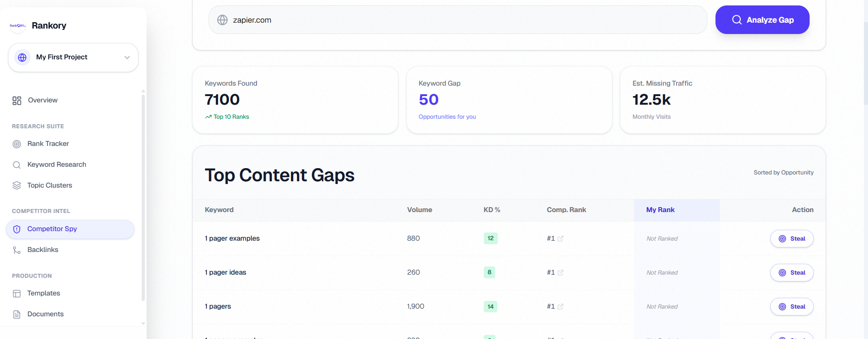Image resolution: width=868 pixels, height=339 pixels.
Task: Click the Top 10 Ranks trend icon
Action: (x=208, y=117)
